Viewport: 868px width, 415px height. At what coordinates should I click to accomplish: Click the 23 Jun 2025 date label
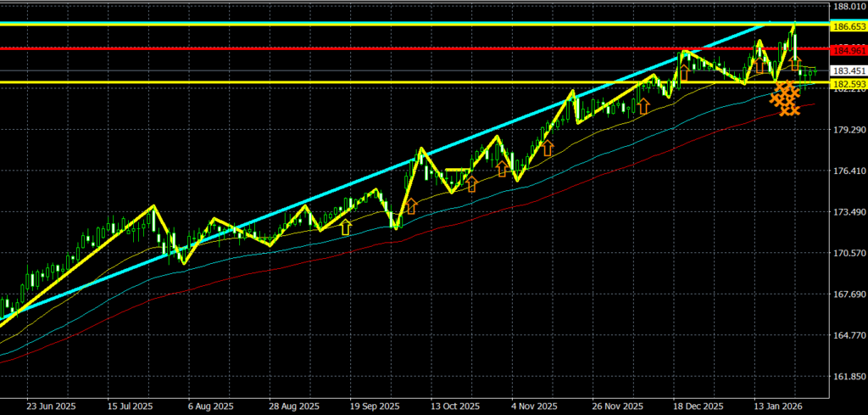(x=49, y=405)
